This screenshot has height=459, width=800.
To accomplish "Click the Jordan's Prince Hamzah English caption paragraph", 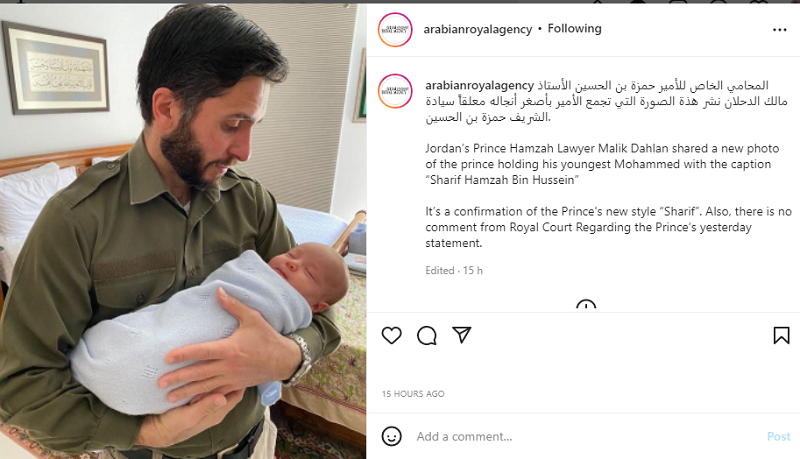I will coord(603,164).
